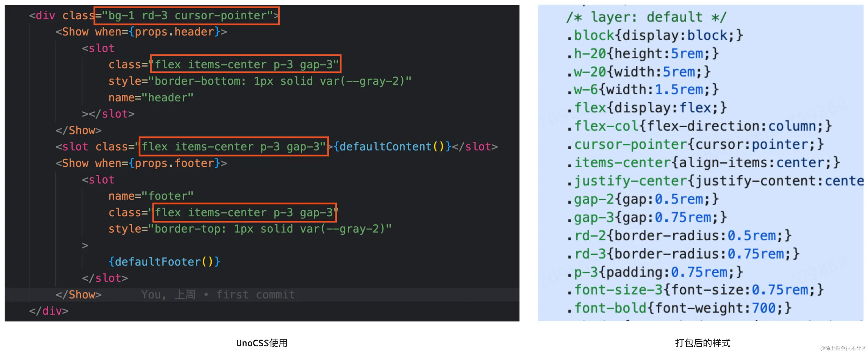Click the default slot's highlighted flex class box
This screenshot has width=868, height=353.
234,146
